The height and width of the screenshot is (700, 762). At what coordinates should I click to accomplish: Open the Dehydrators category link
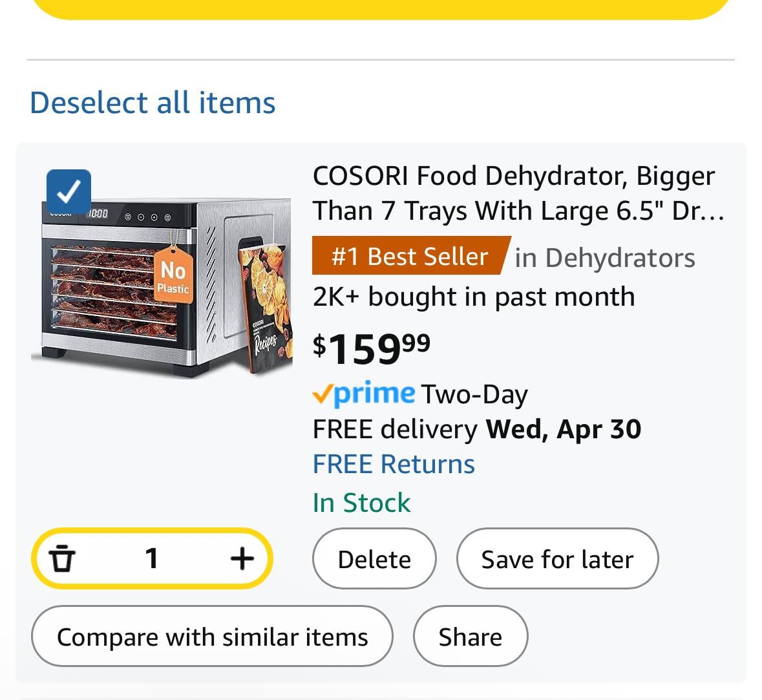coord(605,258)
